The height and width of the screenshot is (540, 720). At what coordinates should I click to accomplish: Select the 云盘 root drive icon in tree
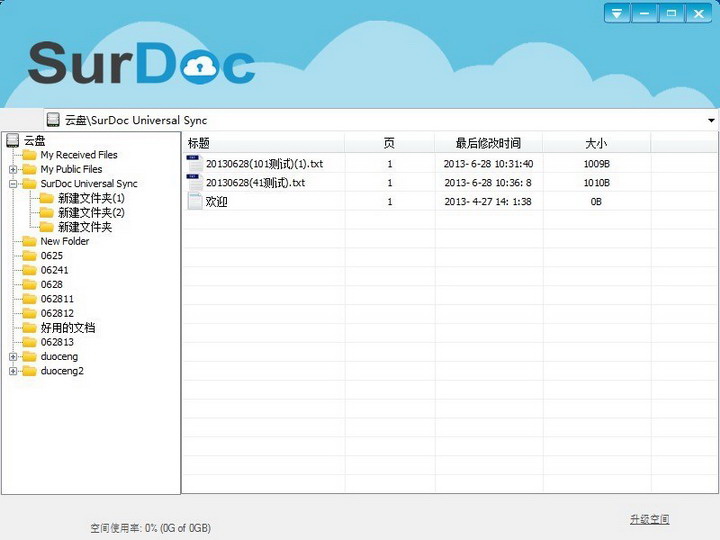(x=12, y=141)
